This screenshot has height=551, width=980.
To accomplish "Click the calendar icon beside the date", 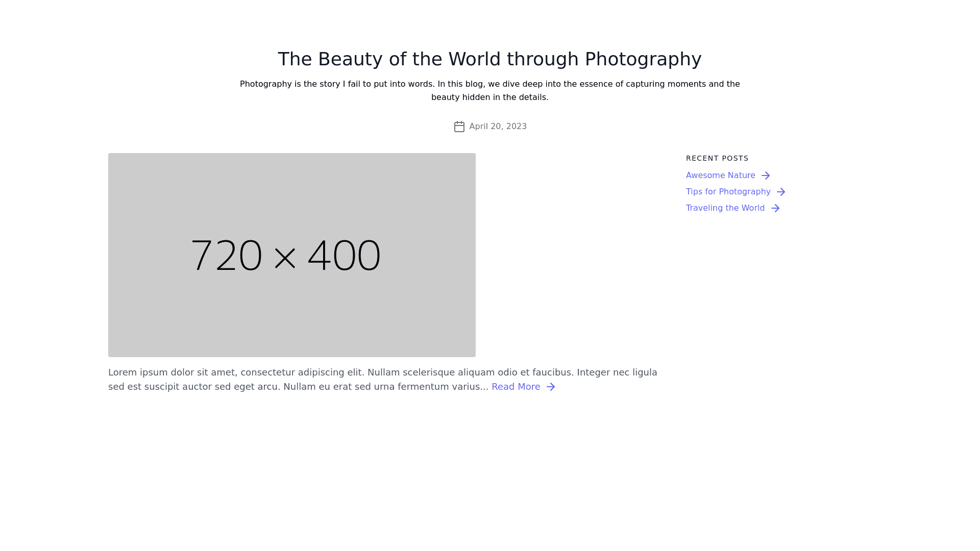I will [459, 127].
